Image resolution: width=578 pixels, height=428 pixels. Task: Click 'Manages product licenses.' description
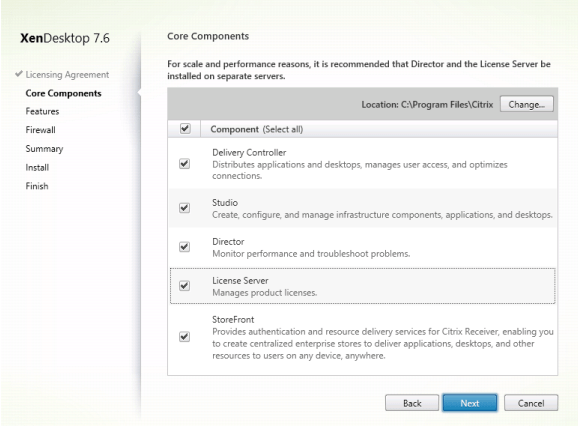(265, 293)
